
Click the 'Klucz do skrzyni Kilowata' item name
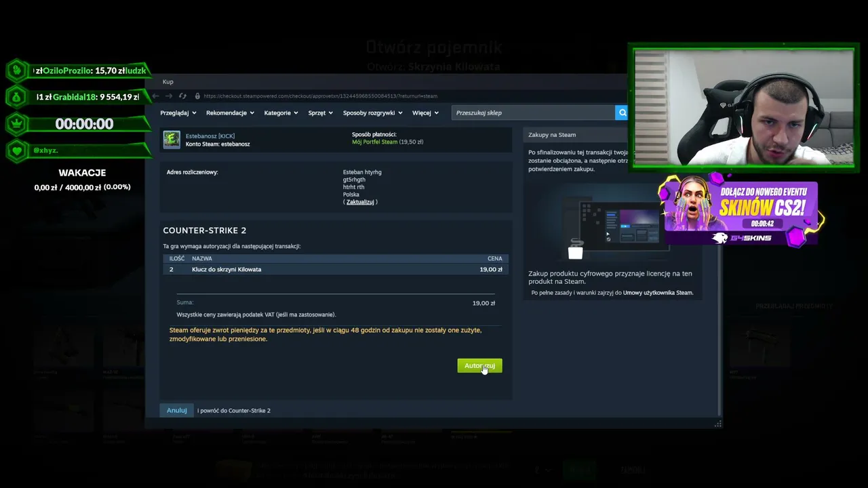click(226, 270)
